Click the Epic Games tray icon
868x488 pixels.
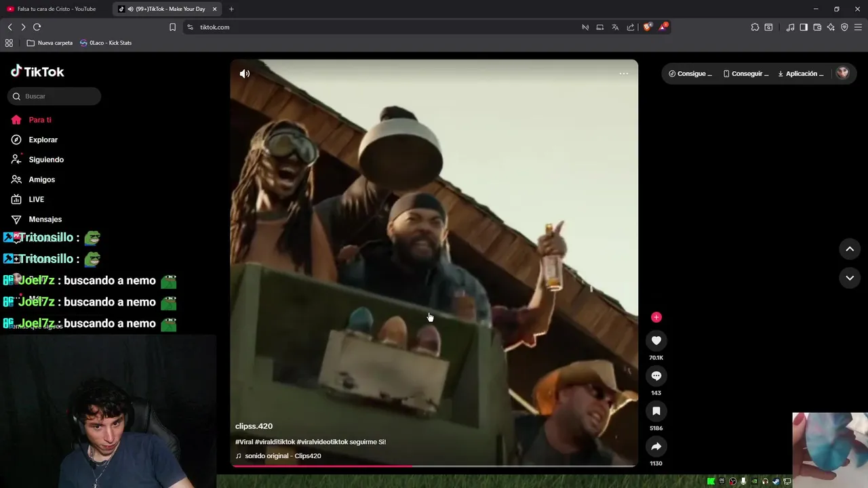722,481
